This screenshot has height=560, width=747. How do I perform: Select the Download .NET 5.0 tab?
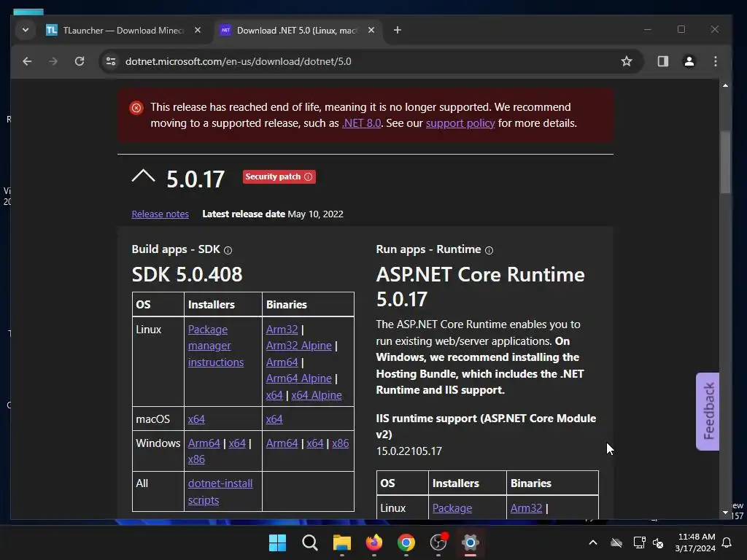[298, 31]
